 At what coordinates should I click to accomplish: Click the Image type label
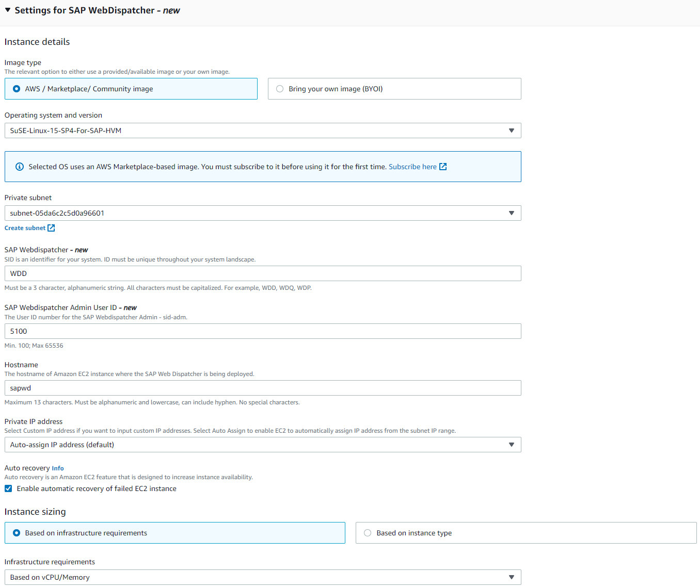(23, 62)
